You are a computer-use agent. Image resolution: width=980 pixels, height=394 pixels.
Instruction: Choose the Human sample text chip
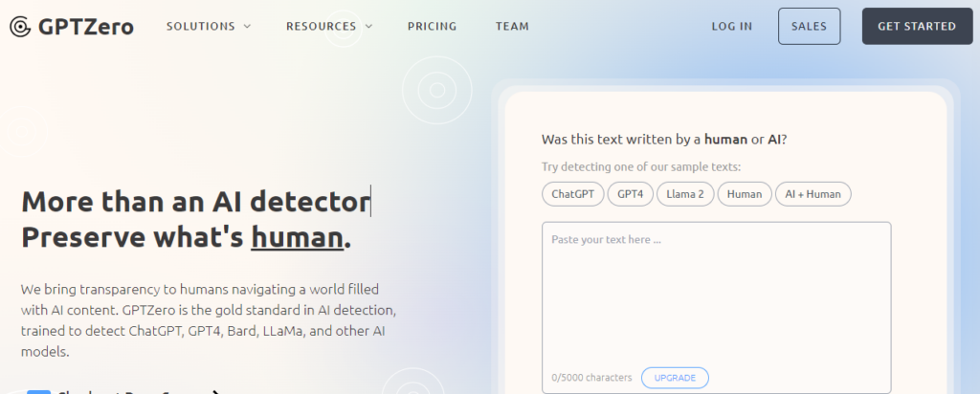coord(745,194)
